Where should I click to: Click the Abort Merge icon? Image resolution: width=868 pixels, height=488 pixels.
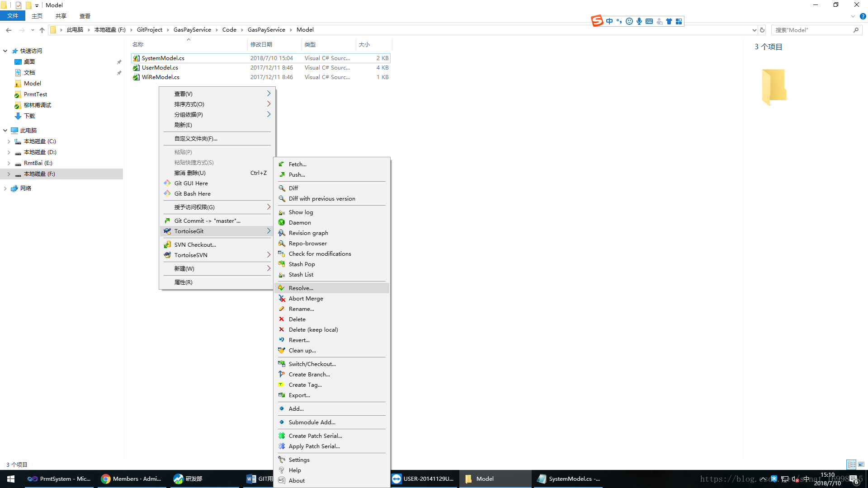pyautogui.click(x=282, y=298)
